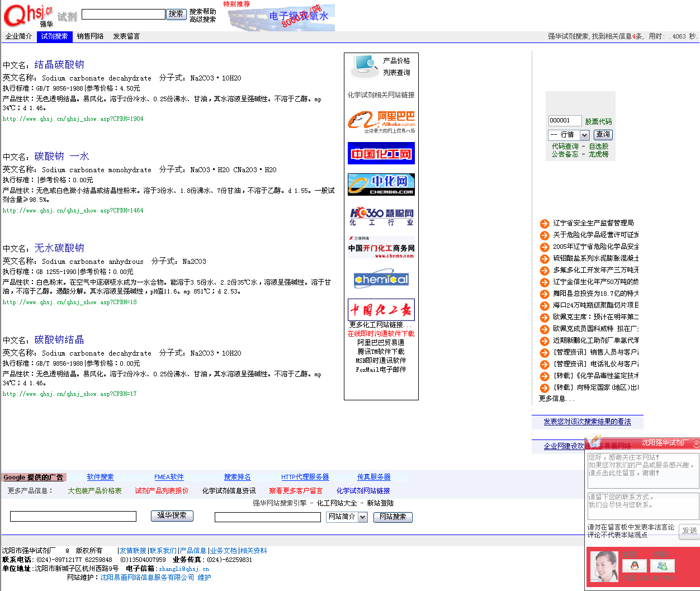Open the chemical.cn globe logo
Viewport: 700px width, 591px height.
(381, 279)
